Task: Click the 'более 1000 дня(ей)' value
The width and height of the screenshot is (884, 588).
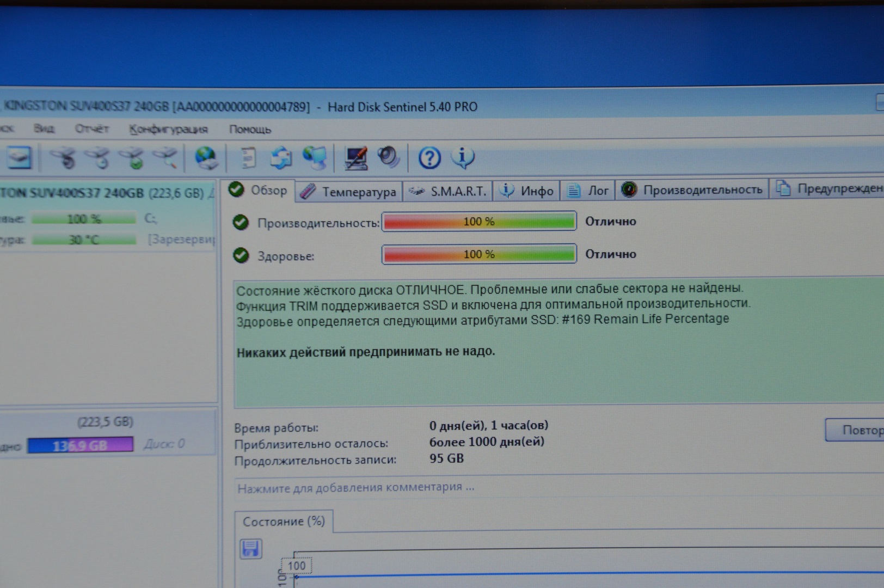Action: 487,442
